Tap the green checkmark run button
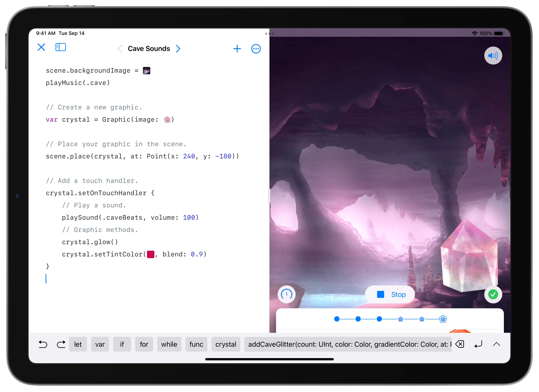The image size is (539, 392). click(x=493, y=294)
